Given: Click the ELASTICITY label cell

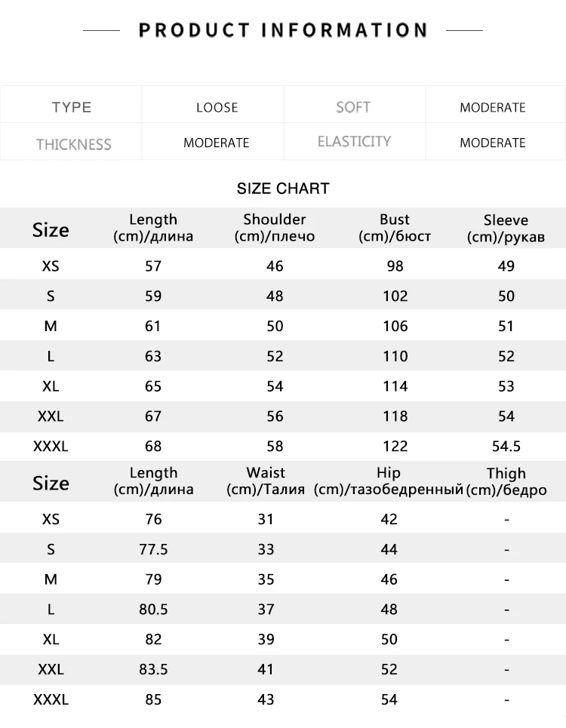Looking at the screenshot, I should [x=354, y=142].
